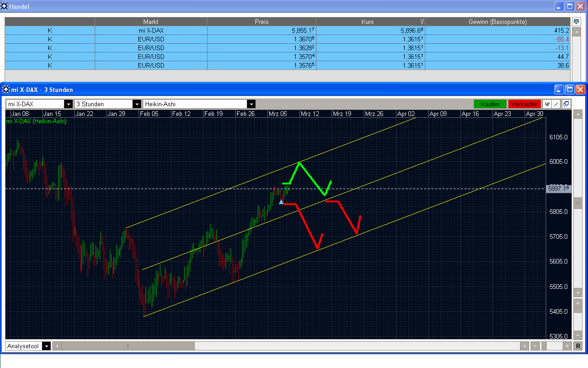Select the EUR/USD row priced 1.3570

(288, 57)
